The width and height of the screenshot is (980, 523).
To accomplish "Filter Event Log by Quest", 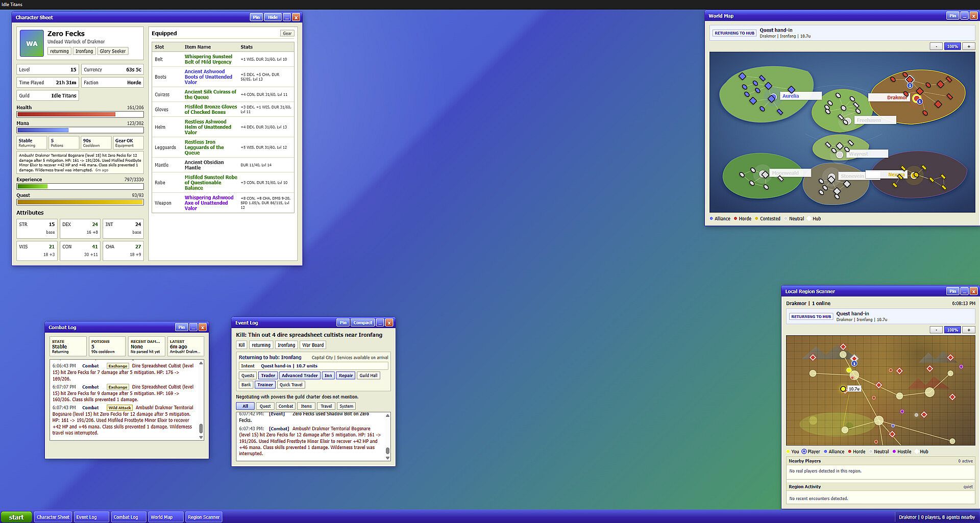I will pos(265,406).
